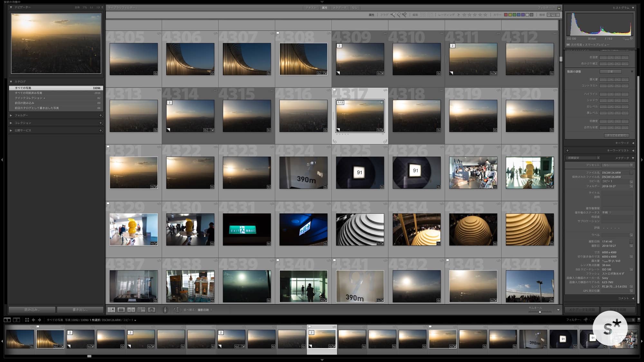Click the 読み込み import button
Screen dimensions: 644x362
coord(32,310)
